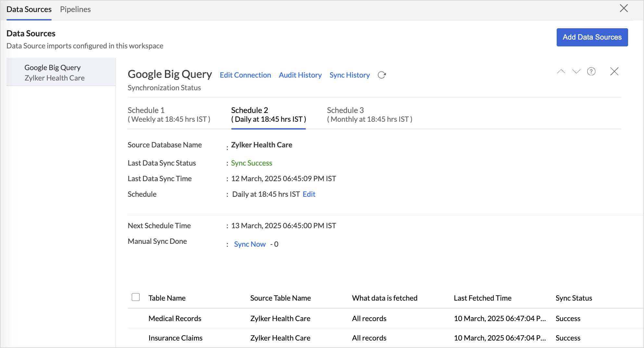Click Insurance Claims source table Zylker Health Care

(x=280, y=338)
